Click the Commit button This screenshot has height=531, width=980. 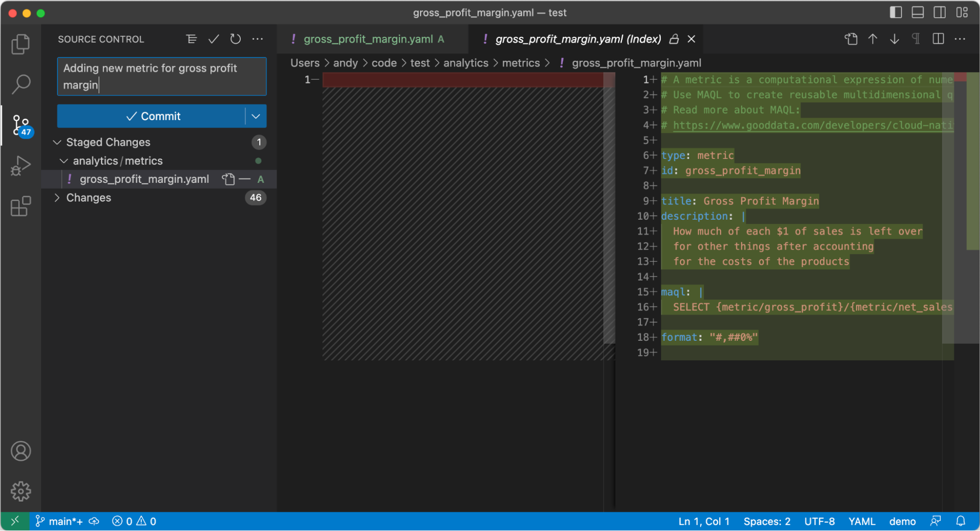[x=155, y=116]
